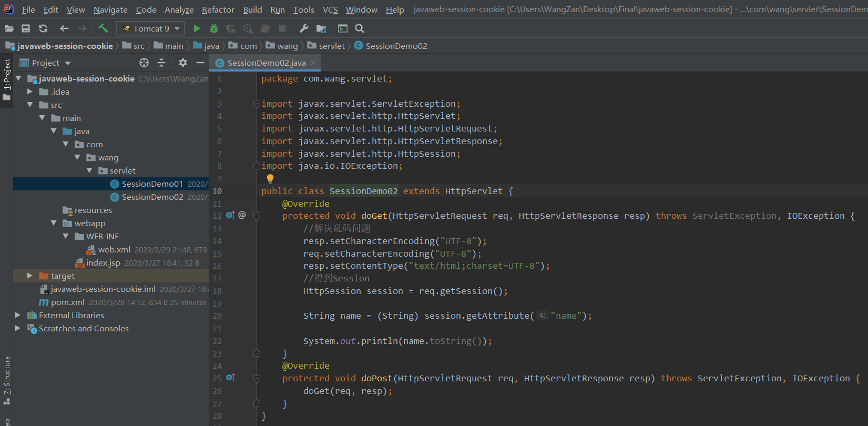868x426 pixels.
Task: Build project with the hammer icon
Action: tap(103, 28)
